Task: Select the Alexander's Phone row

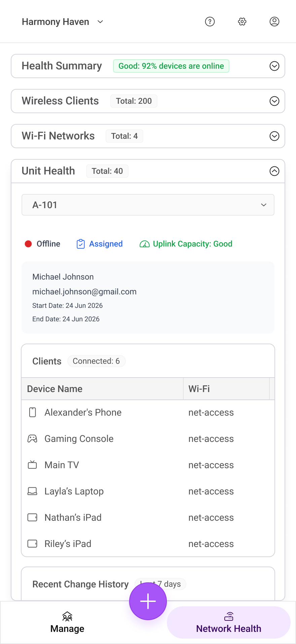Action: [148, 412]
